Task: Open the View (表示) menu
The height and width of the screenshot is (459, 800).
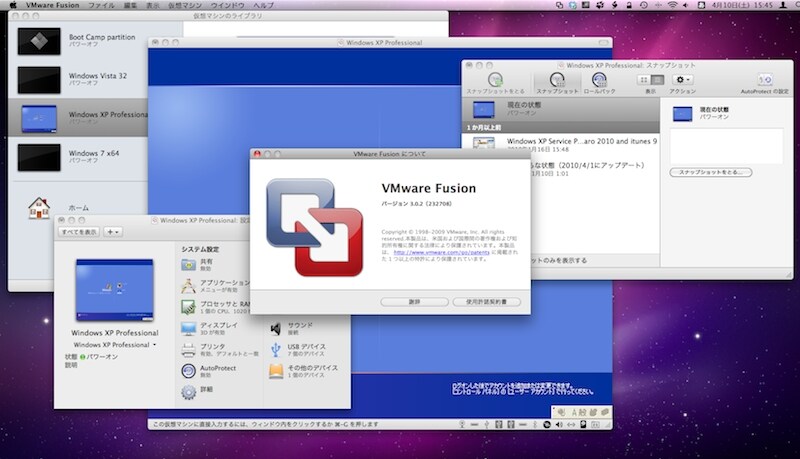Action: tap(153, 5)
